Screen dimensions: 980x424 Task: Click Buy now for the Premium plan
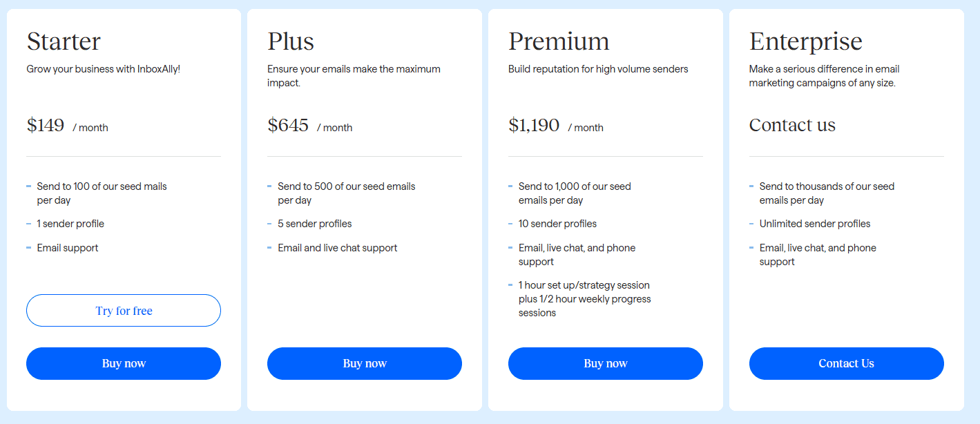tap(606, 363)
